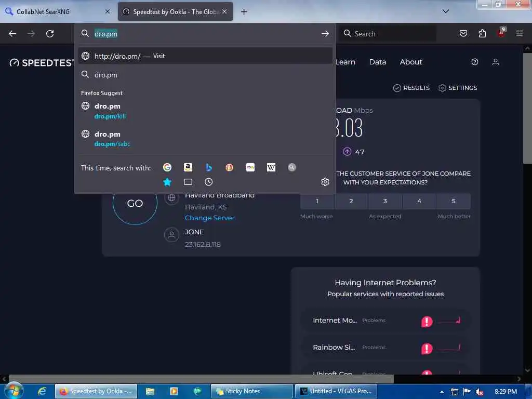
Task: Open Speedtest SETTINGS
Action: tap(458, 88)
